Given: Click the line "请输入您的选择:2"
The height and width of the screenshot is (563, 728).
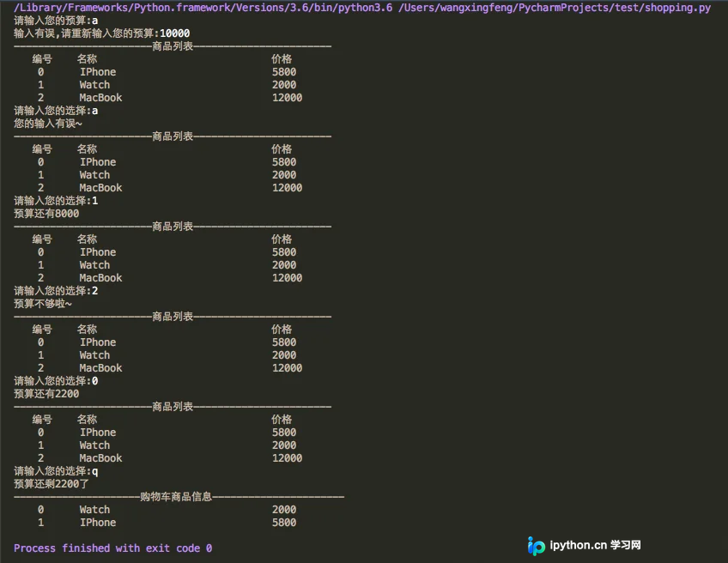Looking at the screenshot, I should tap(56, 291).
